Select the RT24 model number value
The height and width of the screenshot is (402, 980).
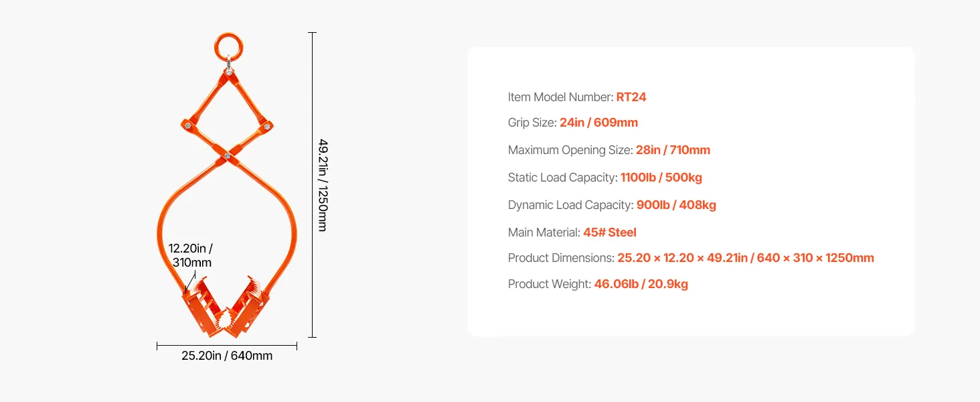point(631,97)
